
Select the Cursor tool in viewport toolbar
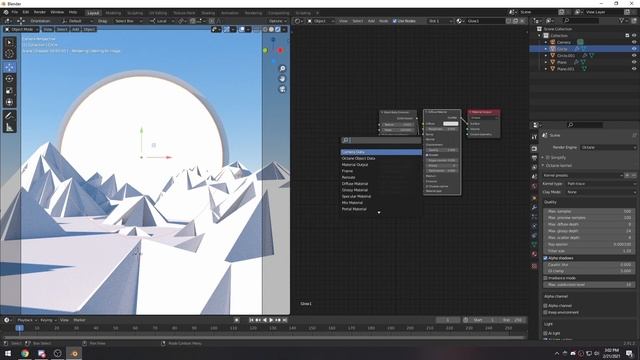(x=10, y=53)
